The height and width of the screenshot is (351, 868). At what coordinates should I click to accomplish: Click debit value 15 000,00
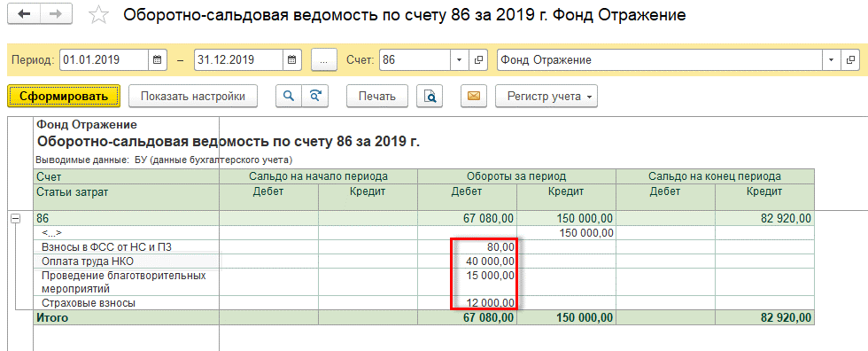tap(492, 275)
